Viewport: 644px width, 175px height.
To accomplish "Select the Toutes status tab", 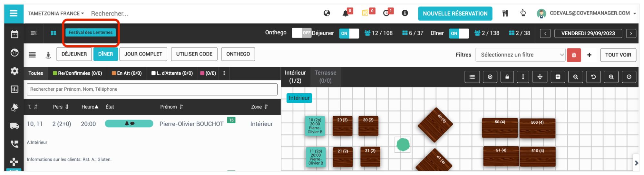I will coord(36,73).
